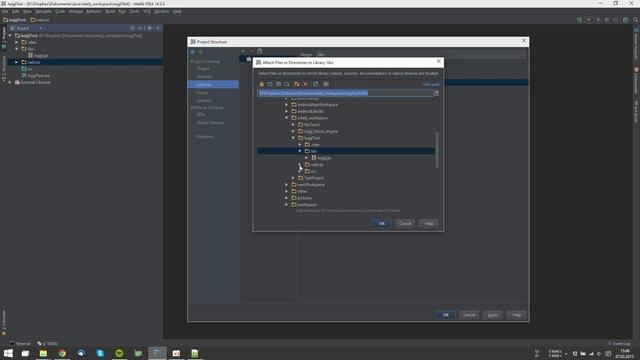Select androidLibGdx folder in file chooser
Viewport: 640px width, 360px height.
click(x=310, y=111)
